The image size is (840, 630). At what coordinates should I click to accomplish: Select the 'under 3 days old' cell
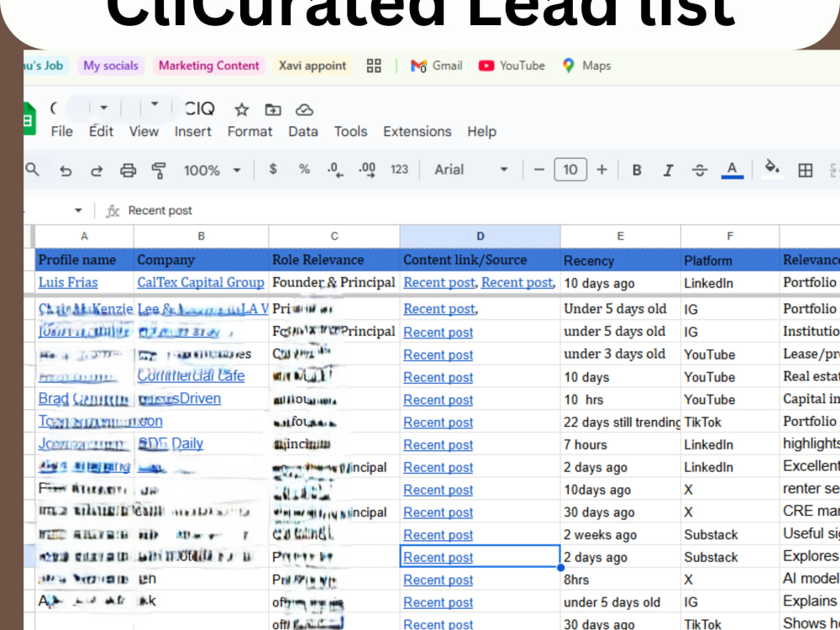621,354
